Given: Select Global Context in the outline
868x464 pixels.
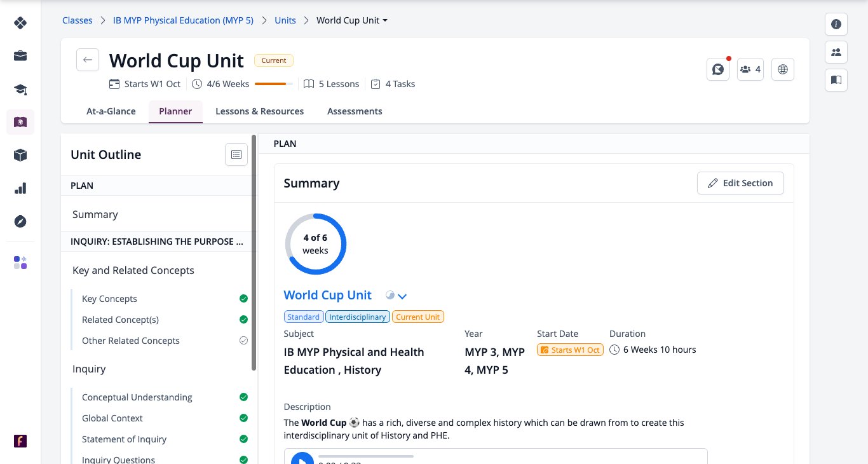Looking at the screenshot, I should click(x=112, y=418).
